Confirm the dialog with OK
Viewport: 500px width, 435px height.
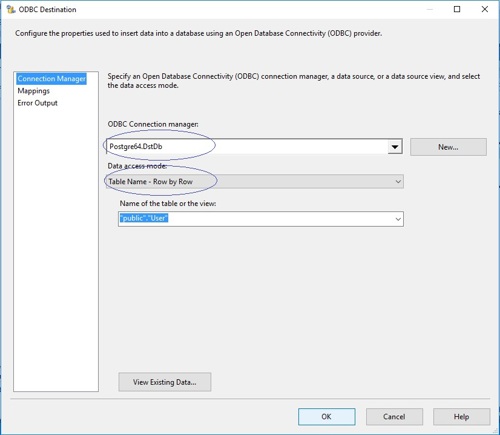[x=327, y=417]
